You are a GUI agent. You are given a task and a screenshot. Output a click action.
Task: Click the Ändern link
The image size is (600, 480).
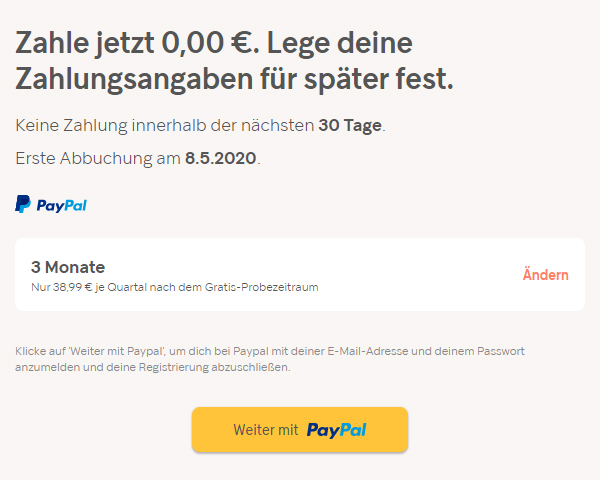click(x=545, y=275)
